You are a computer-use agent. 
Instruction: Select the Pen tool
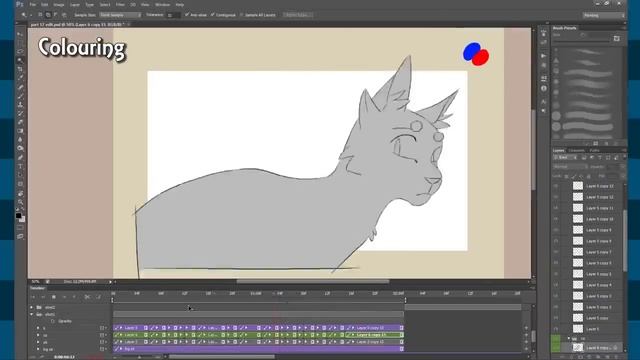20,158
